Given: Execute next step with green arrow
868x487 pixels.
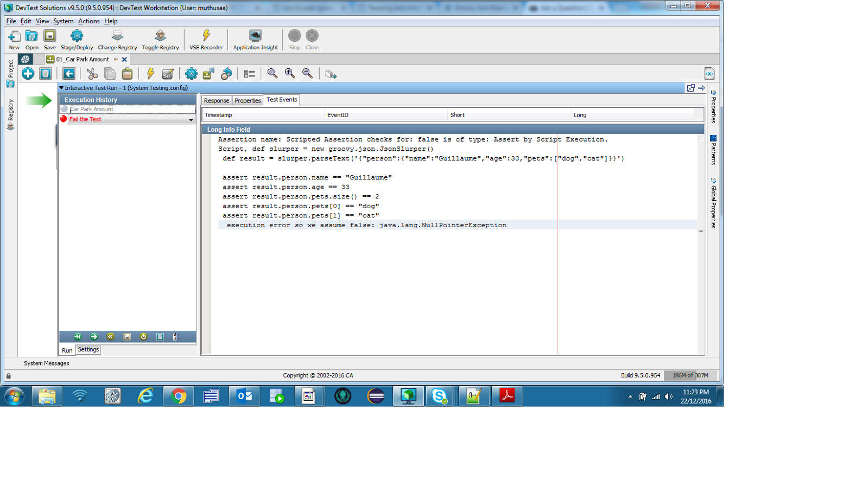Looking at the screenshot, I should [94, 337].
